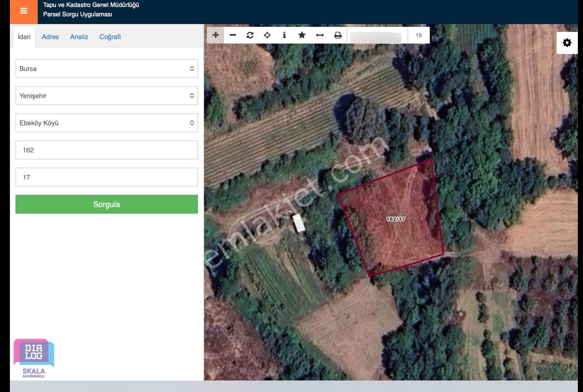
Task: Expand the Bursa province dropdown
Action: (106, 68)
